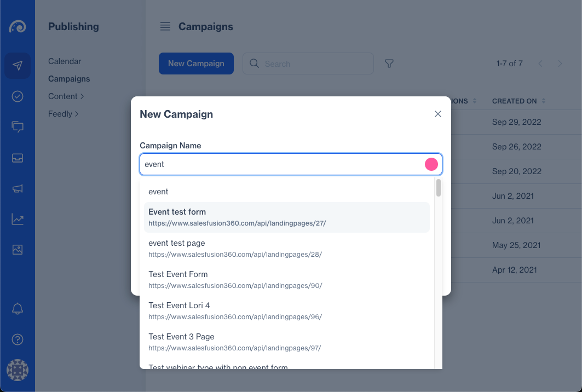This screenshot has width=582, height=392.
Task: Click the checkmark approvals sidebar icon
Action: (x=18, y=96)
